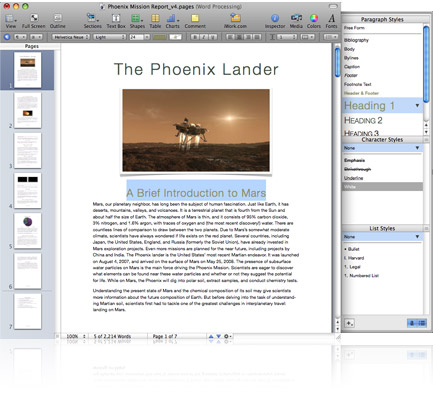Apply the Bullet list style
Screen dimensions: 435x398
click(352, 249)
